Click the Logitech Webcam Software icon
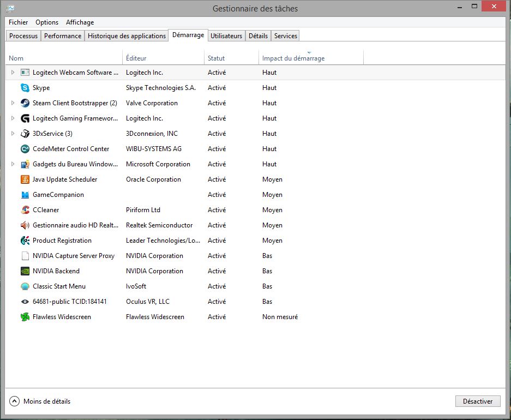The width and height of the screenshot is (511, 420). pyautogui.click(x=25, y=73)
